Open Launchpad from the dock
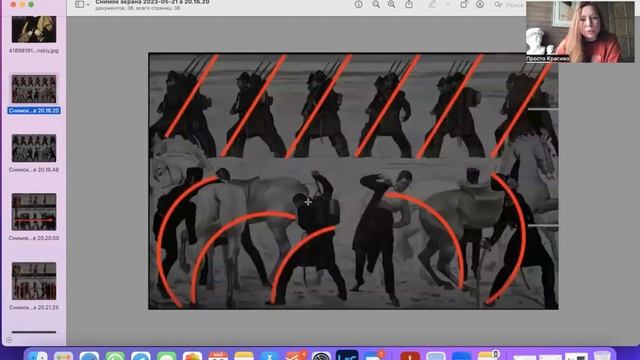This screenshot has width=640, height=360. click(x=63, y=356)
